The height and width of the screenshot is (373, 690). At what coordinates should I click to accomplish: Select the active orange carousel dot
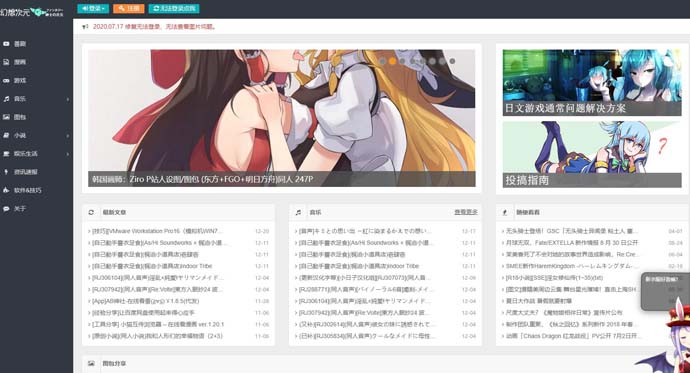coord(393,61)
